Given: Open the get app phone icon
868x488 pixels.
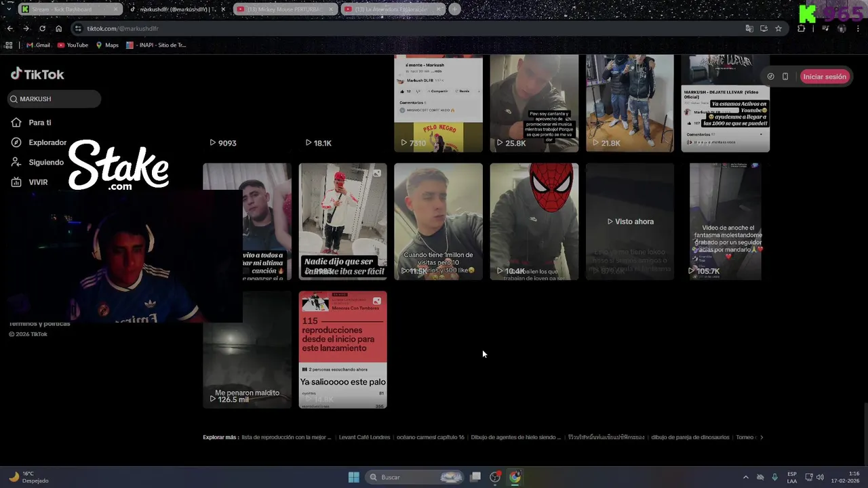Looking at the screenshot, I should click(785, 77).
